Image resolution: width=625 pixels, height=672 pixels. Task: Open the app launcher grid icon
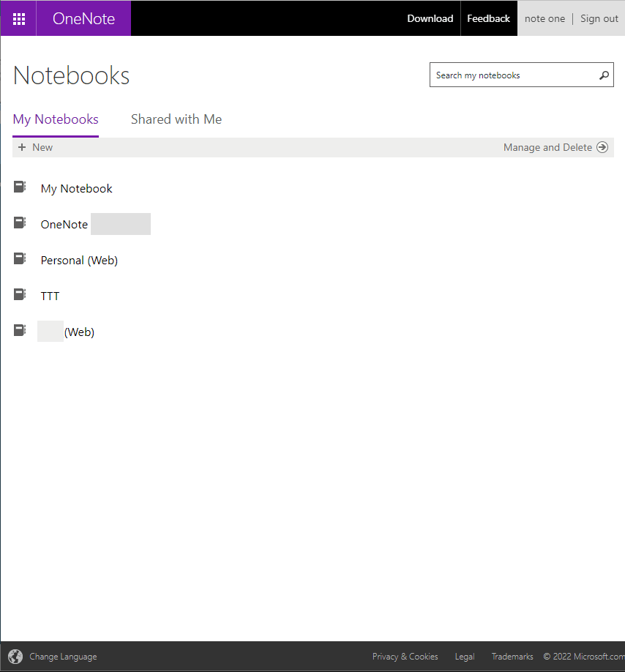click(x=19, y=18)
